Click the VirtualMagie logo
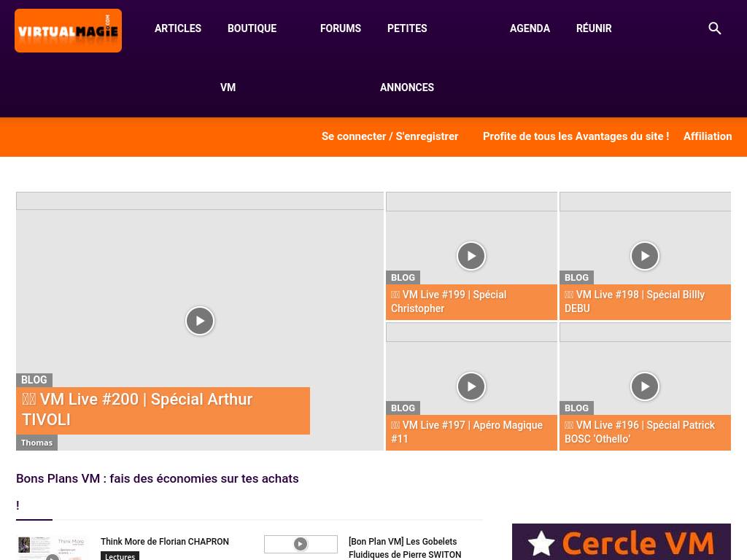 (68, 31)
